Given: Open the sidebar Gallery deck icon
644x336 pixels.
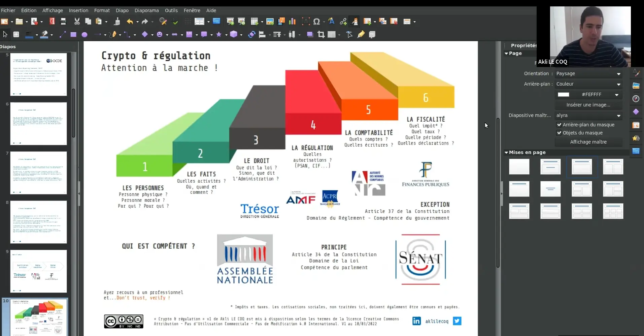Looking at the screenshot, I should click(636, 86).
